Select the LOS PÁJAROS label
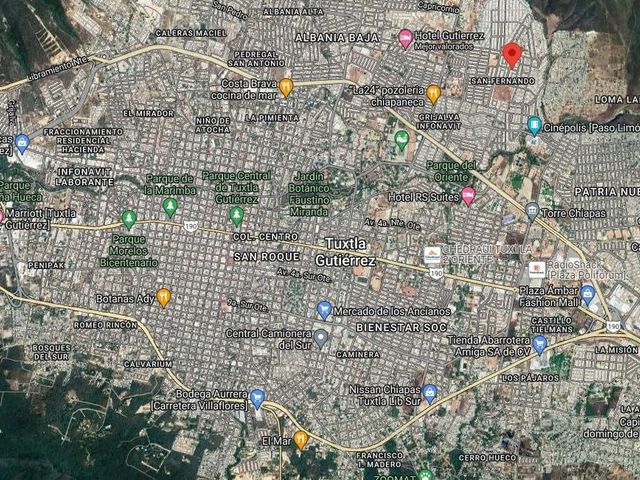Viewport: 640px width, 480px height. [x=530, y=378]
